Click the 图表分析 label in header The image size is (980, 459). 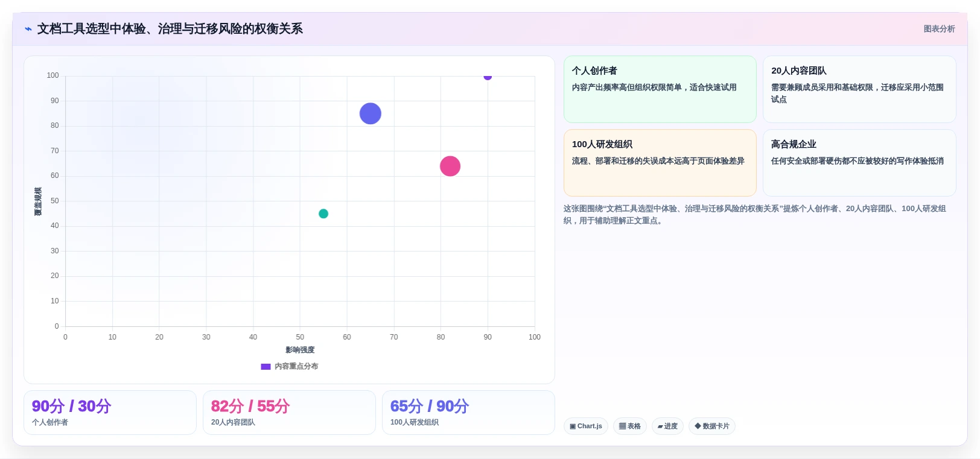(x=939, y=29)
